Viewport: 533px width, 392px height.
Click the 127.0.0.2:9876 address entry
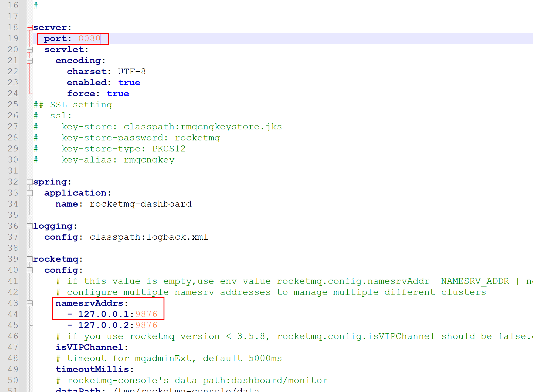(112, 325)
